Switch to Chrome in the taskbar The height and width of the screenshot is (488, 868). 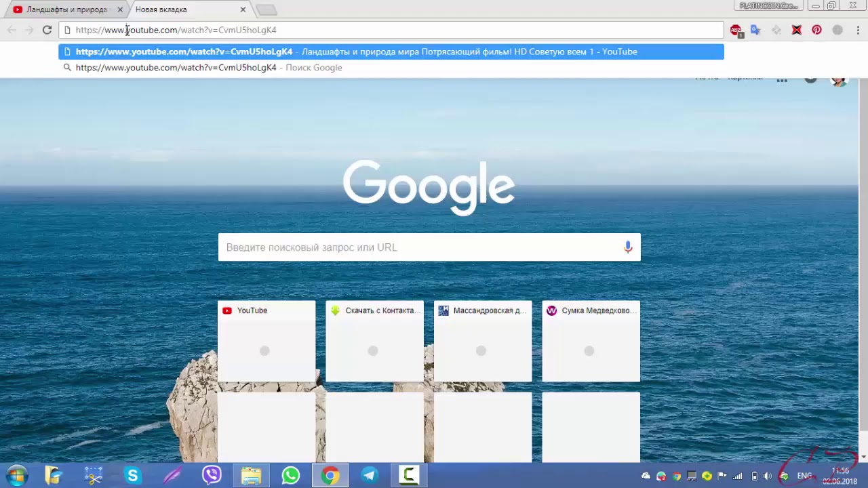point(330,476)
